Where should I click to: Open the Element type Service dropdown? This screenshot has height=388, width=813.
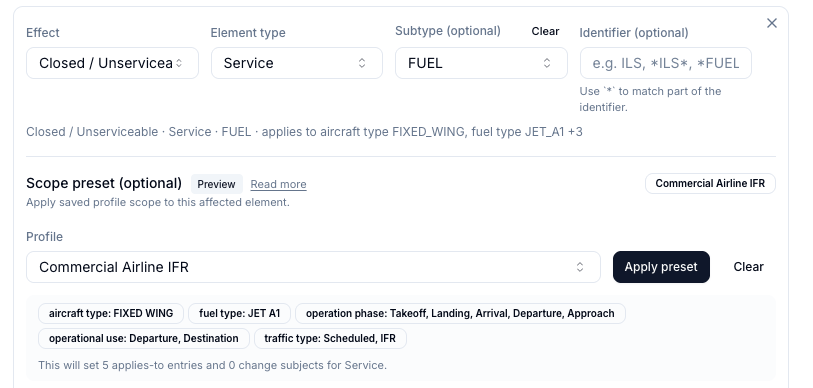(x=297, y=63)
